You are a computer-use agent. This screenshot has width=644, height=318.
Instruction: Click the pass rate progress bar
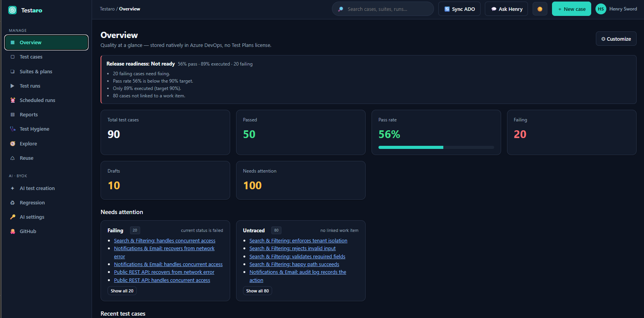[436, 147]
